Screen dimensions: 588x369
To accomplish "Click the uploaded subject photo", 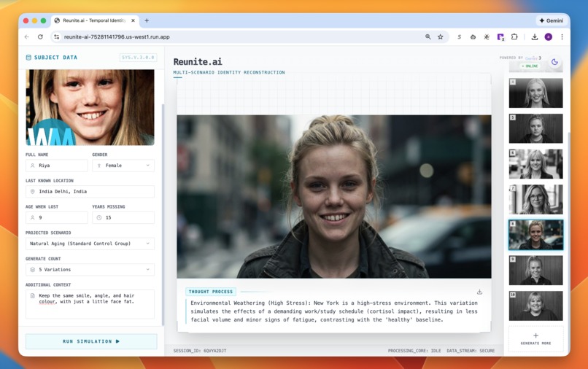I will point(90,107).
